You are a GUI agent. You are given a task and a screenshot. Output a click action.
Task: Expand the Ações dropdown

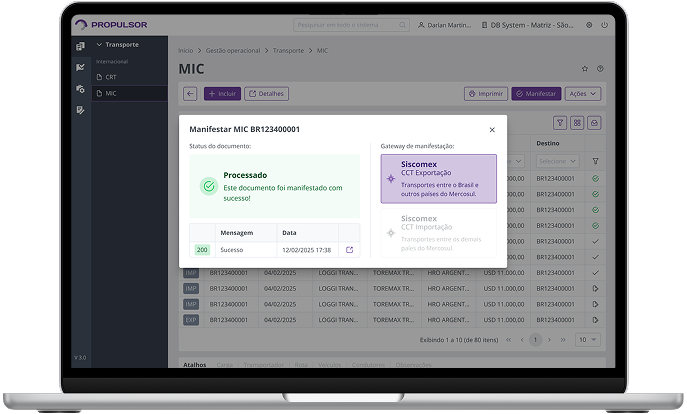[x=582, y=93]
